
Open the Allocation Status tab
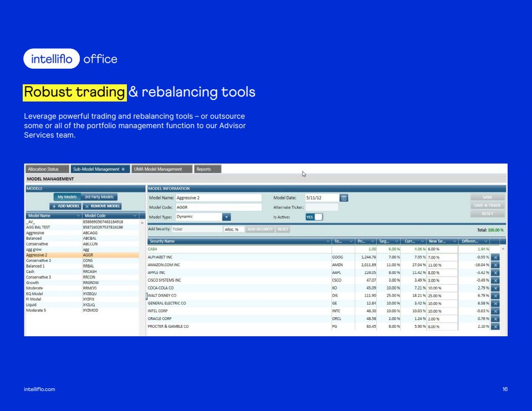pos(47,169)
